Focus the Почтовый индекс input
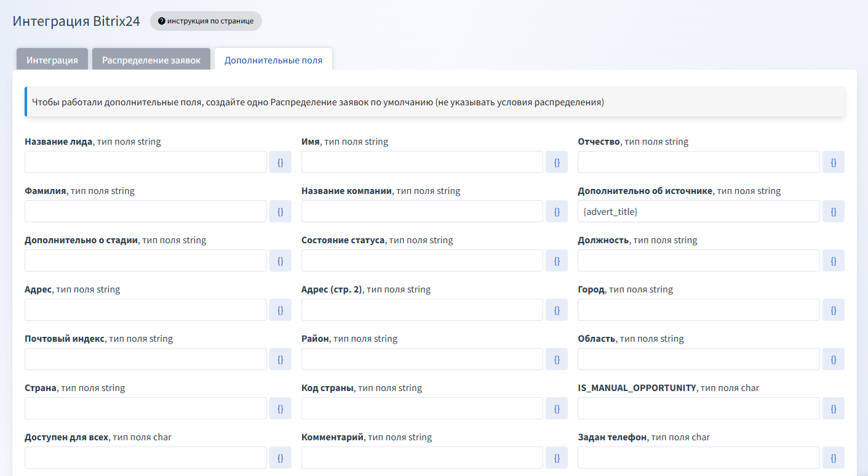The width and height of the screenshot is (868, 476). pos(146,359)
